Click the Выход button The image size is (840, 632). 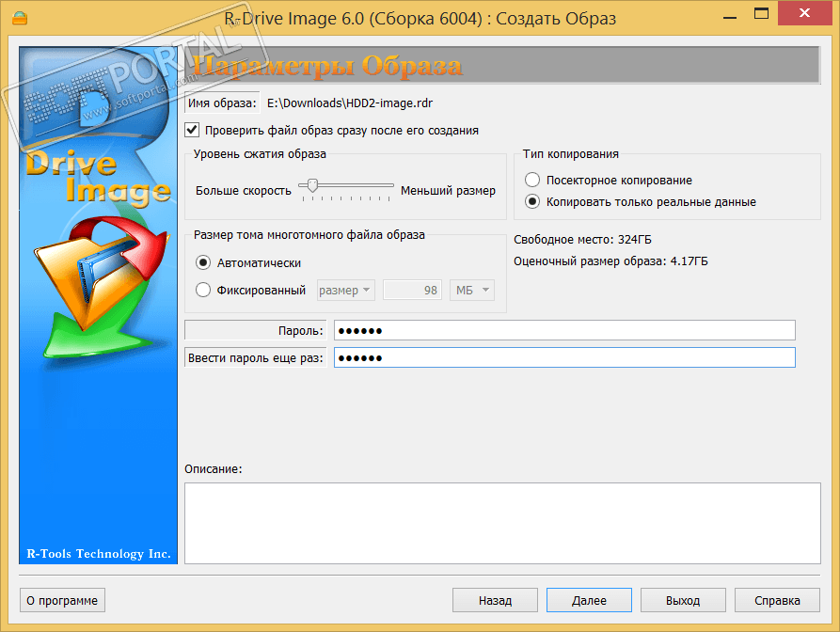683,600
